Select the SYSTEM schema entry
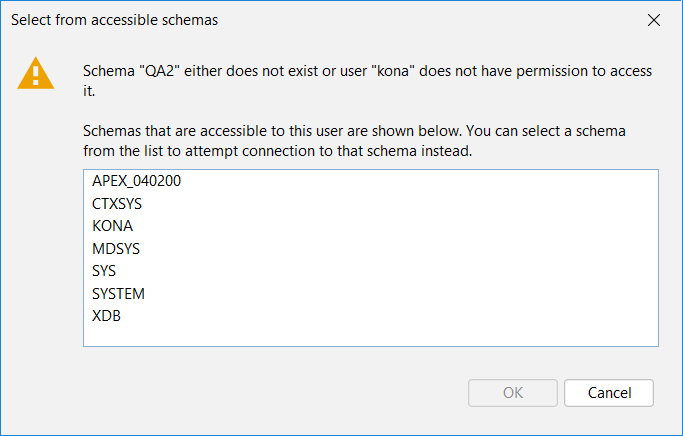Viewport: 683px width, 436px height. 371,294
